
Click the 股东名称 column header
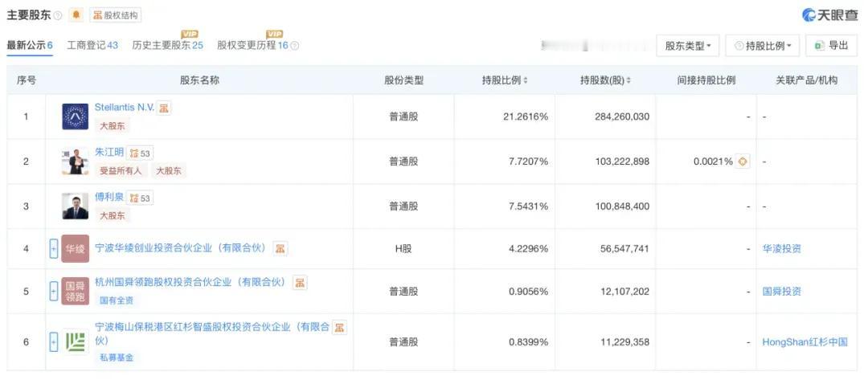click(199, 80)
